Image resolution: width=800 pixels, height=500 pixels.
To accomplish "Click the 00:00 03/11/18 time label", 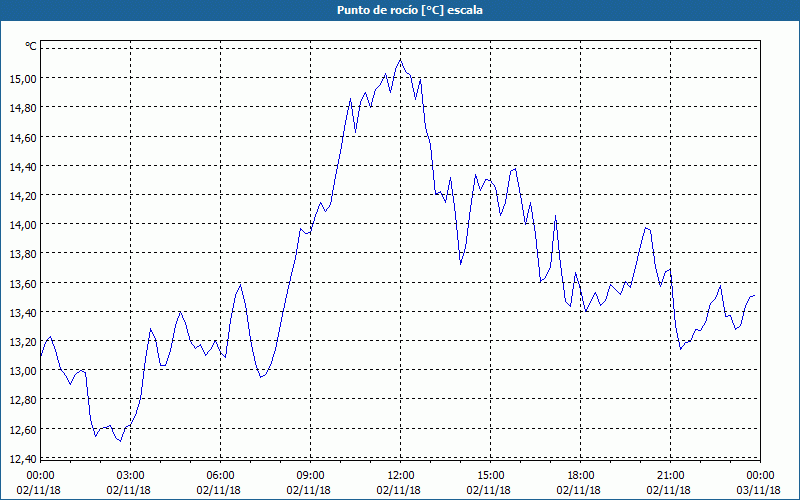I will pos(759,483).
